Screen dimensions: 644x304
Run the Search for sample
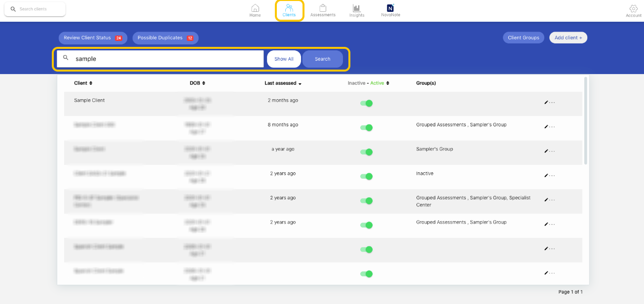click(323, 59)
